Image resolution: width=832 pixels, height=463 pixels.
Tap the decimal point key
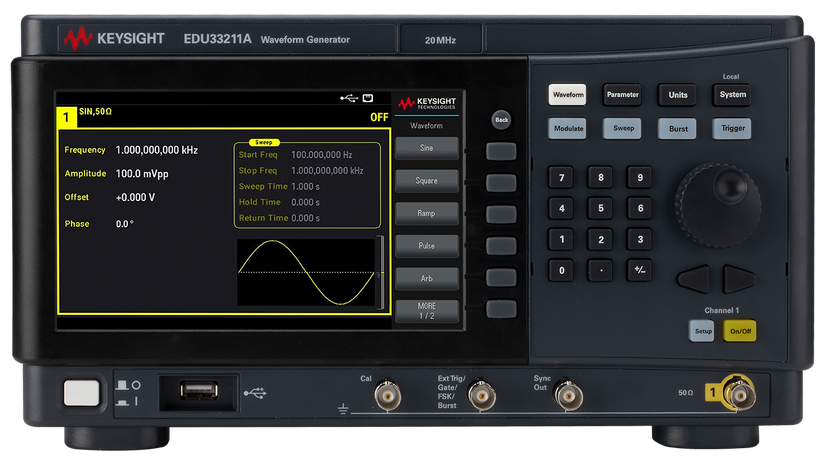tap(601, 270)
